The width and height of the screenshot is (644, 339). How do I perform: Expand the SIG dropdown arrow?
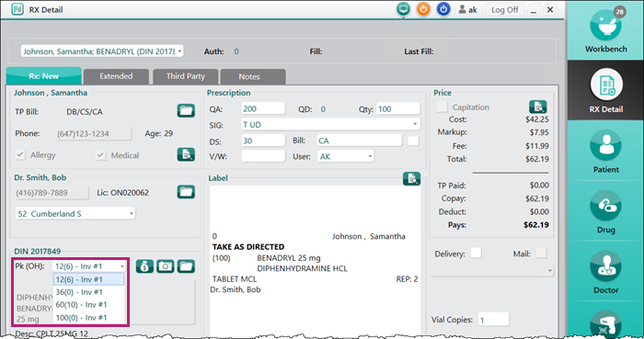[415, 124]
